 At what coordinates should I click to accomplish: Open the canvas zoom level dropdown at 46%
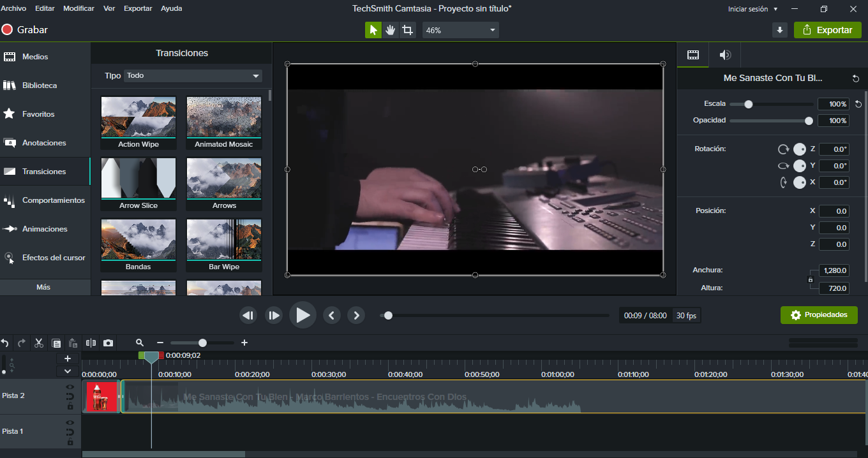461,30
